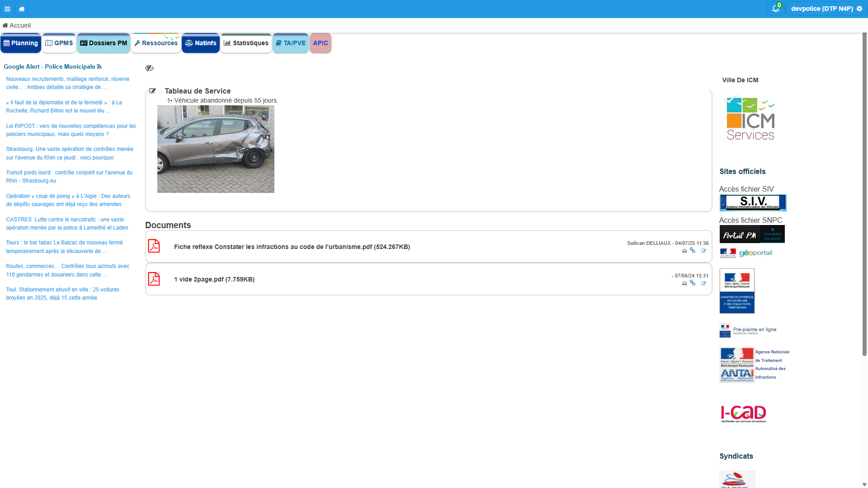Screen dimensions: 868x488
Task: View the Statistiques tab
Action: 246,43
